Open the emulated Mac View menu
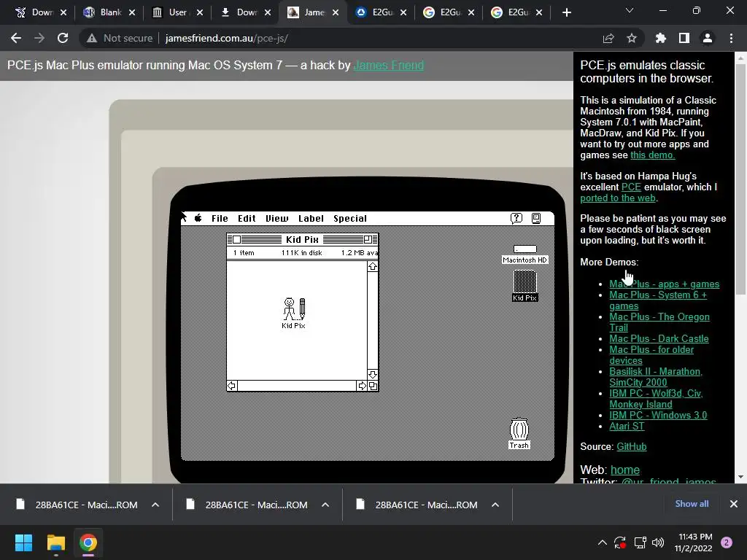This screenshot has height=560, width=747. (x=276, y=218)
